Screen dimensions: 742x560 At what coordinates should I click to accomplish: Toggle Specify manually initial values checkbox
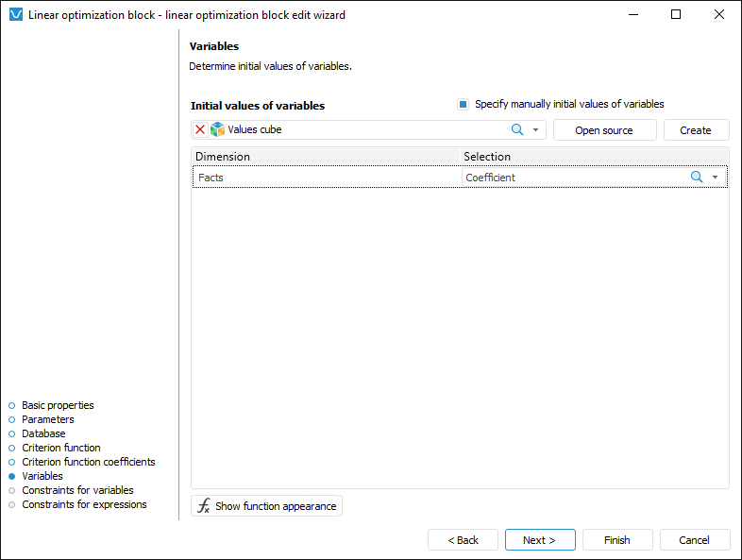click(x=463, y=105)
